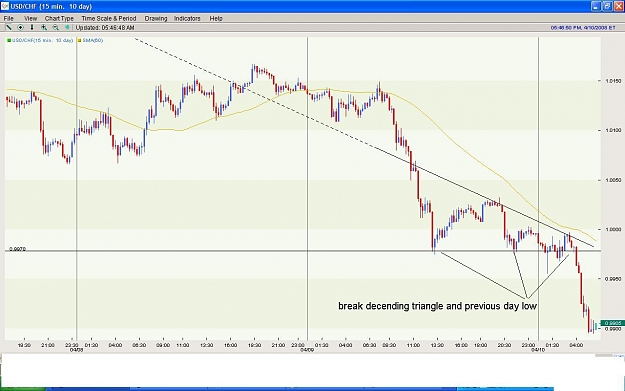Click the down arrow toolbar icon
Viewport: 625px width, 391px height.
pyautogui.click(x=32, y=28)
